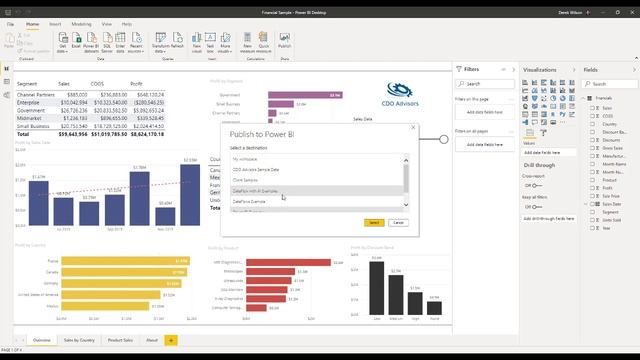Click the Filters pane search field

click(x=485, y=84)
